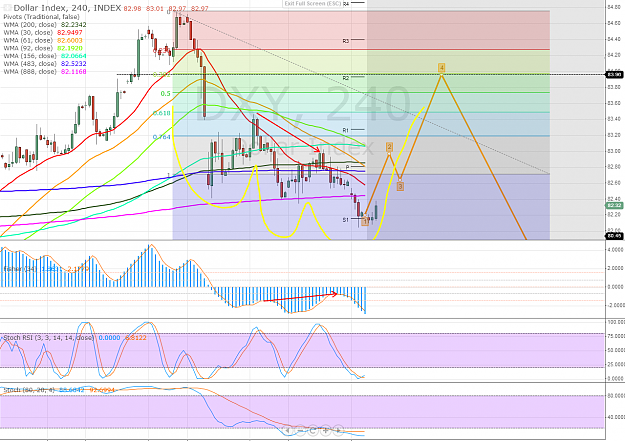Click the R4 pivot level label
Screen dimensions: 625x441
(346, 4)
